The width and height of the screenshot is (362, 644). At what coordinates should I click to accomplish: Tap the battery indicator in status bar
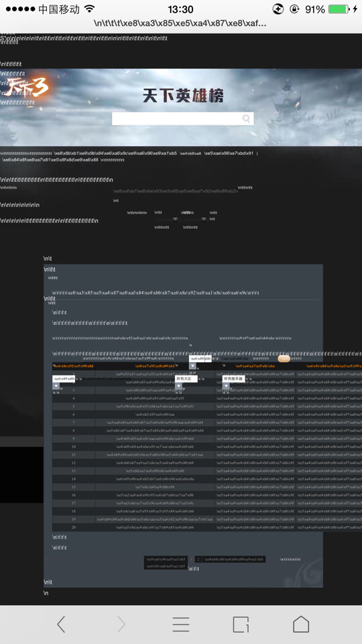[x=339, y=9]
